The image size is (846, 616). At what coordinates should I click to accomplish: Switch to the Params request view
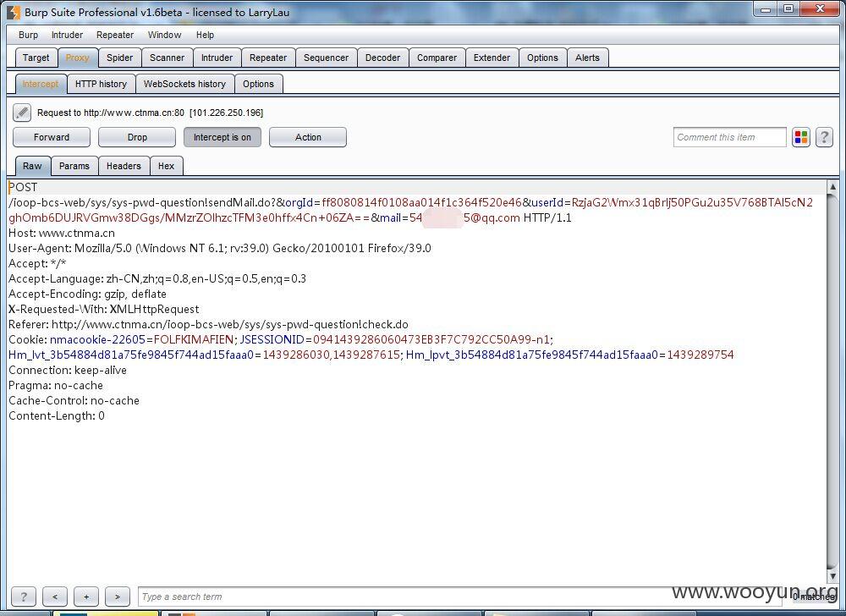coord(74,166)
